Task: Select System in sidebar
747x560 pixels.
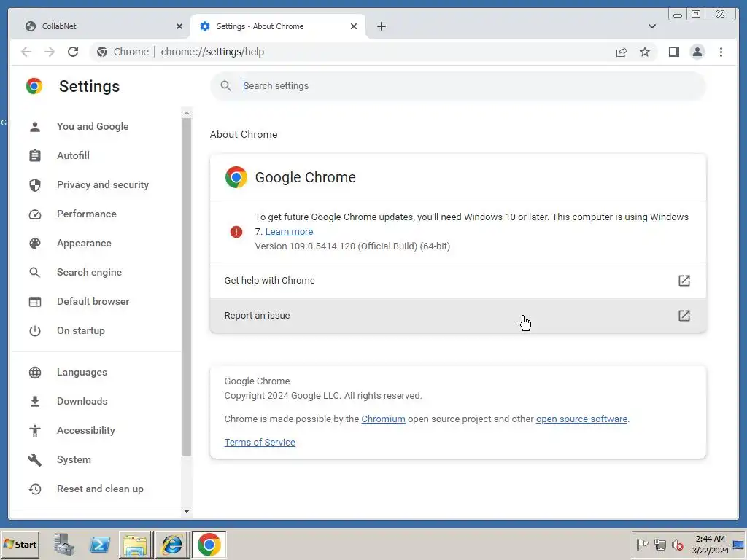Action: coord(74,459)
